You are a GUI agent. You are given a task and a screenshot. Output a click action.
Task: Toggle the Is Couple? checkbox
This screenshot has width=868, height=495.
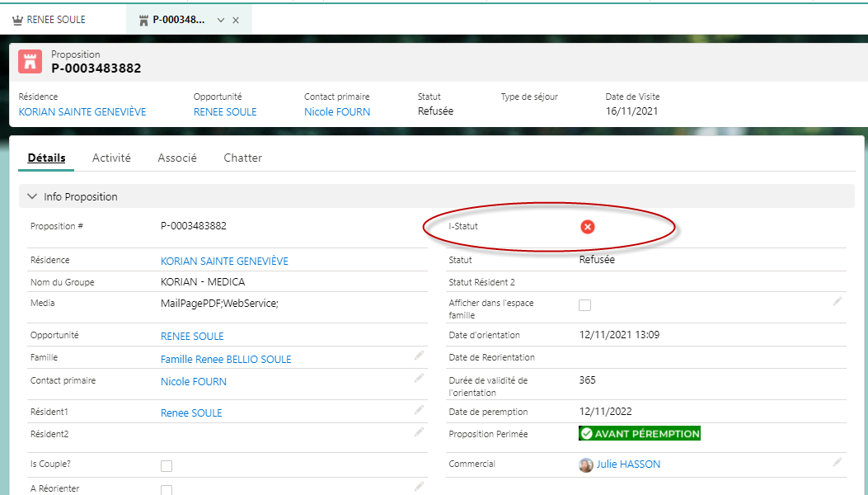pos(166,466)
